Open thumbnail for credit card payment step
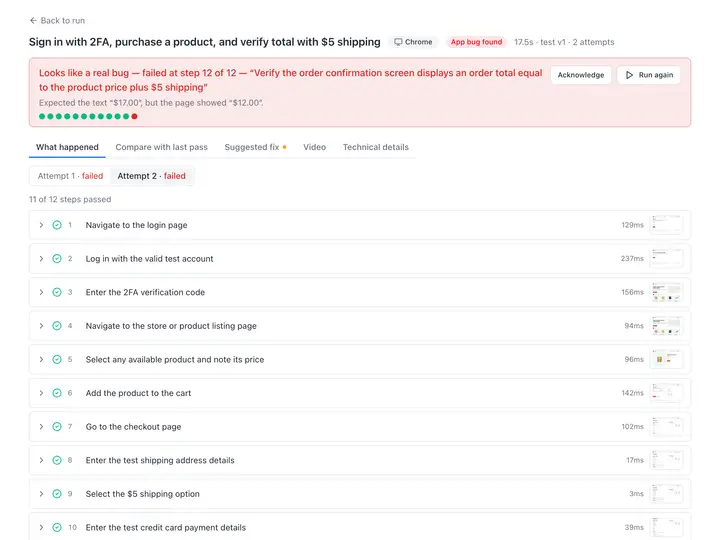The width and height of the screenshot is (720, 540). pyautogui.click(x=667, y=527)
